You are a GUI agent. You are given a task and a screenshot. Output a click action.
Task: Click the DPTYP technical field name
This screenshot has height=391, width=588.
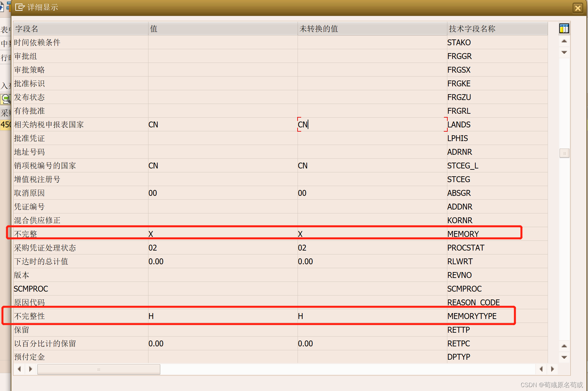pyautogui.click(x=459, y=357)
